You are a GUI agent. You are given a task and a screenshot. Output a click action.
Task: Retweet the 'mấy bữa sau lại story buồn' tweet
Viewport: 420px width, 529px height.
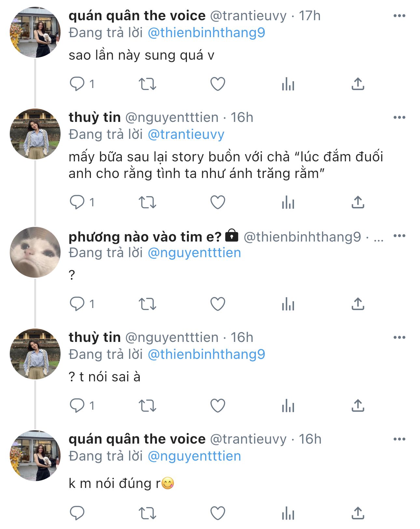click(147, 202)
